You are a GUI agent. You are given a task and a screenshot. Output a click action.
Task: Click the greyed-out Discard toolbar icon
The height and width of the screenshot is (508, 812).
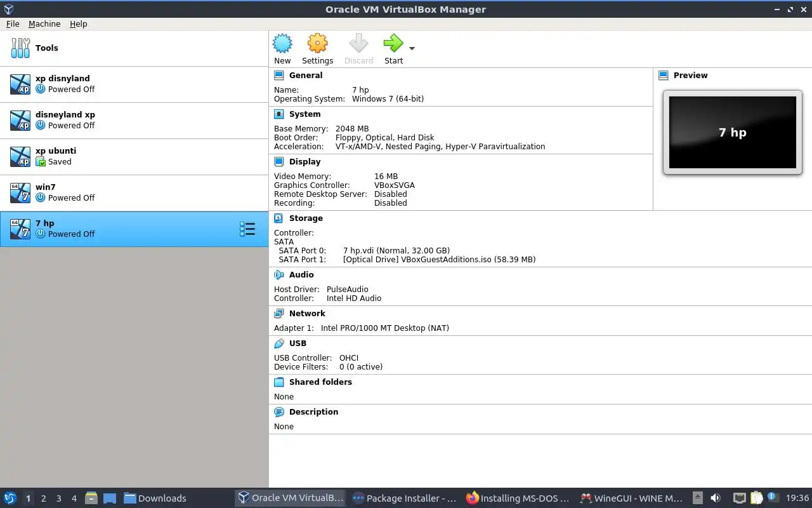click(358, 44)
